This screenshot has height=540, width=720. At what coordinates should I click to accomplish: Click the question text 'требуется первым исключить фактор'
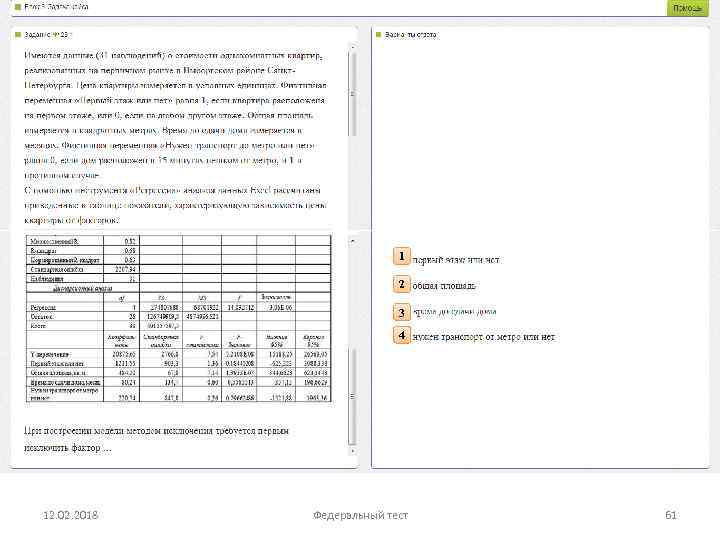tap(156, 439)
